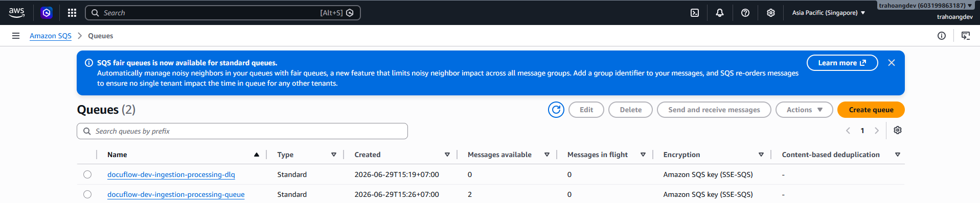Open the help question mark icon
The height and width of the screenshot is (203, 980).
745,13
